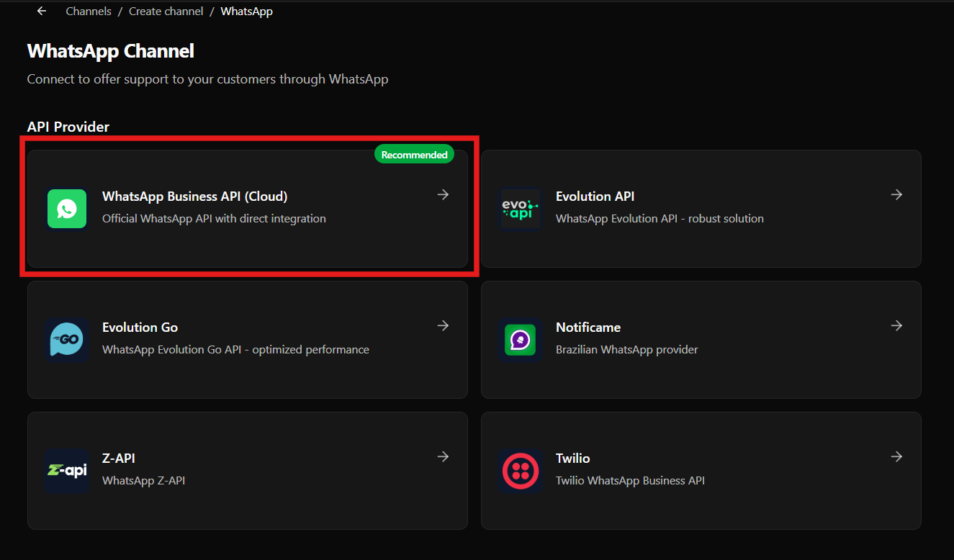Click arrow on Notificame card
954x560 pixels.
pyautogui.click(x=897, y=325)
